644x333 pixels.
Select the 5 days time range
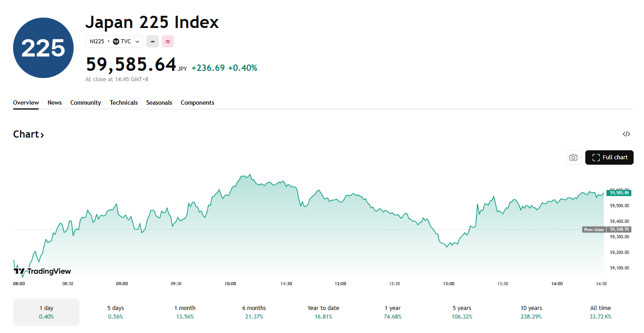(116, 312)
